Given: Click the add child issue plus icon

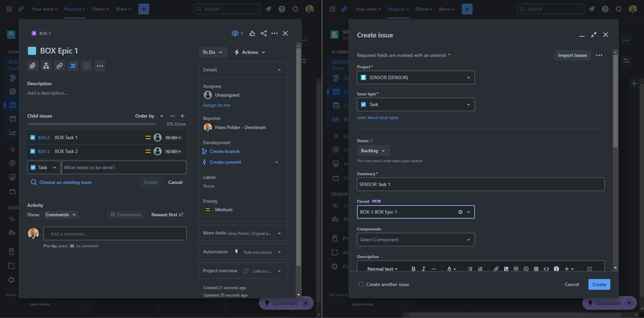Looking at the screenshot, I should click(x=183, y=116).
